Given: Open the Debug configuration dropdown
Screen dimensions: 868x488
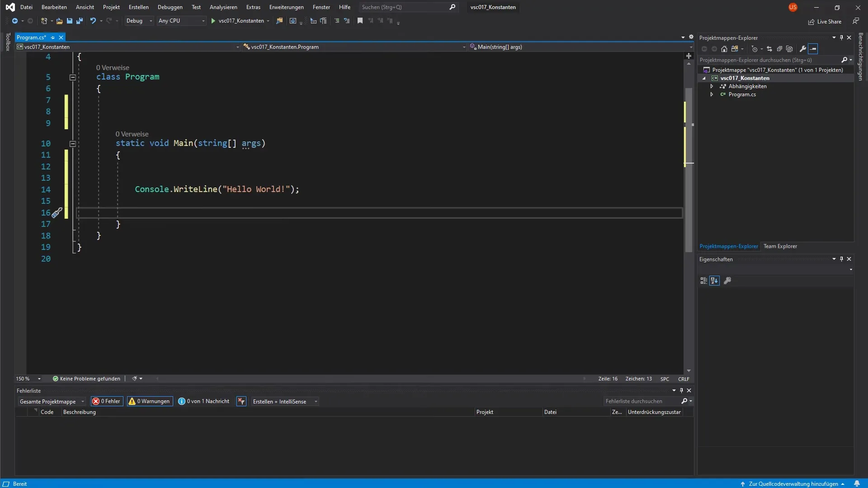Looking at the screenshot, I should (x=139, y=21).
